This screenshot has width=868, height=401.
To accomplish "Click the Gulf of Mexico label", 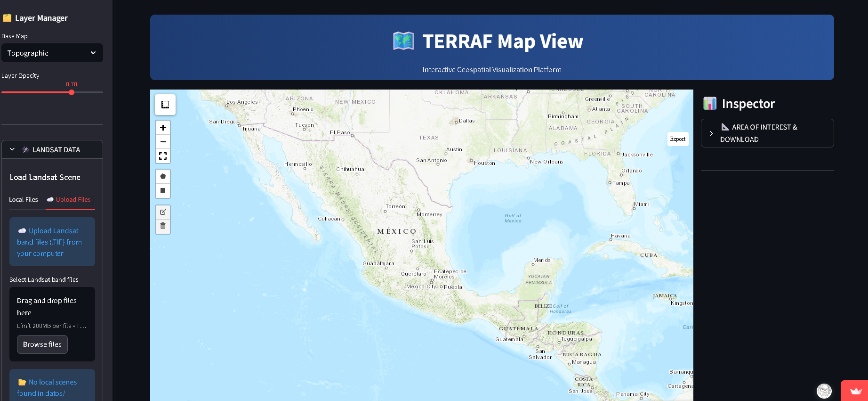I will (x=513, y=218).
